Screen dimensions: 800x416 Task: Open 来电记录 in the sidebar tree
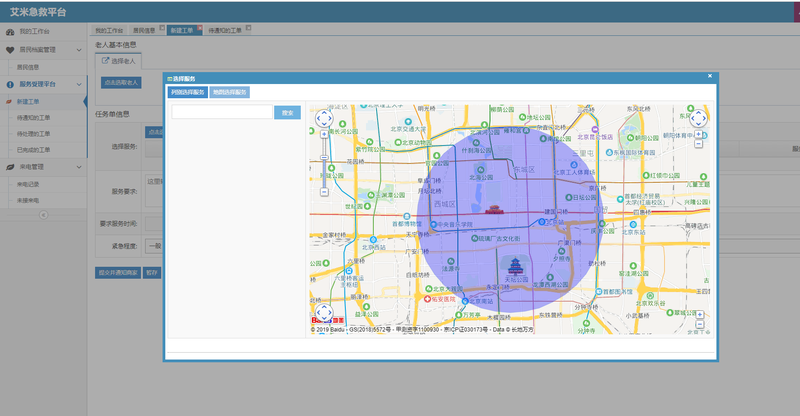point(28,184)
